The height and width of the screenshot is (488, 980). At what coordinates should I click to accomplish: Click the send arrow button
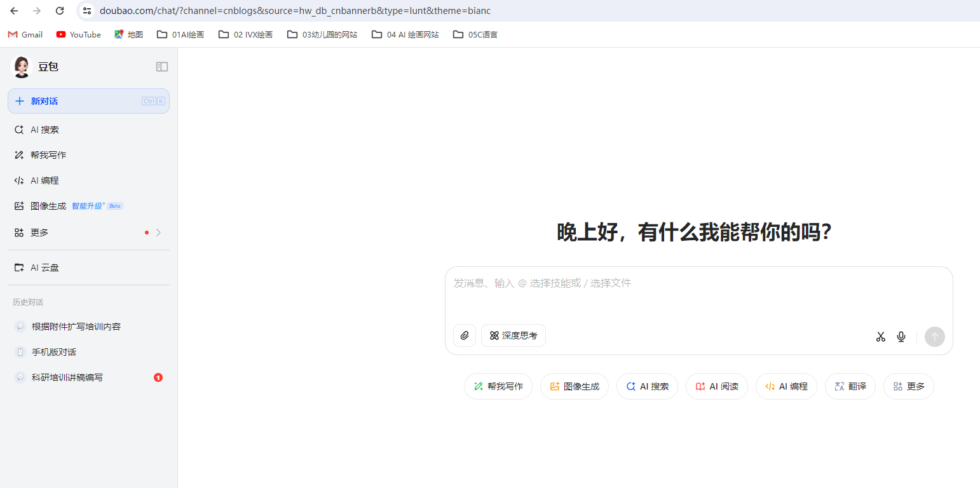pos(935,337)
